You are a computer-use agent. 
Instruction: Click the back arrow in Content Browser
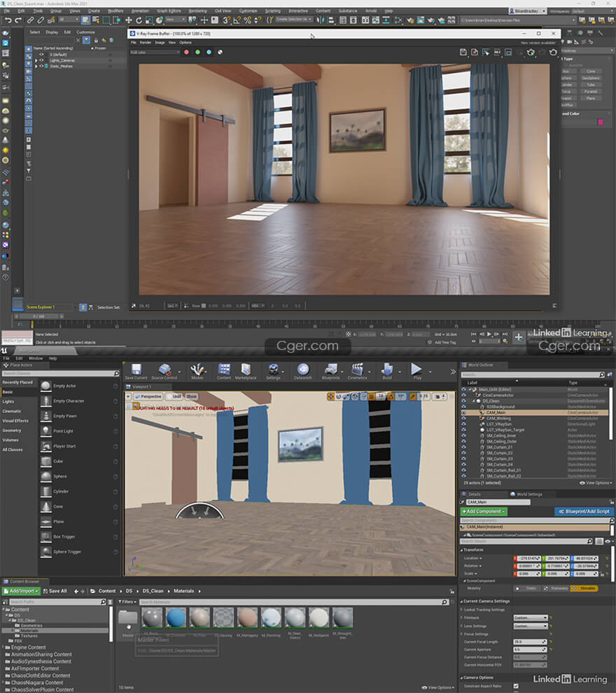coord(76,591)
